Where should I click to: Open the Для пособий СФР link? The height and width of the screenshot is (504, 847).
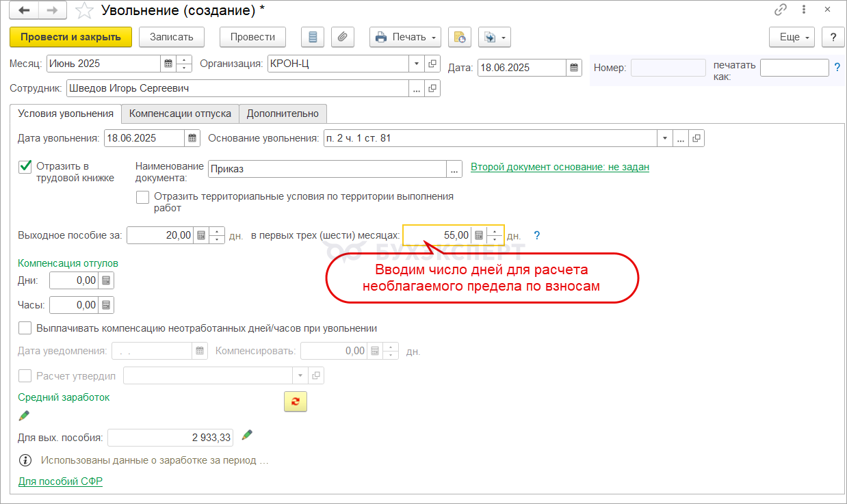tap(60, 481)
